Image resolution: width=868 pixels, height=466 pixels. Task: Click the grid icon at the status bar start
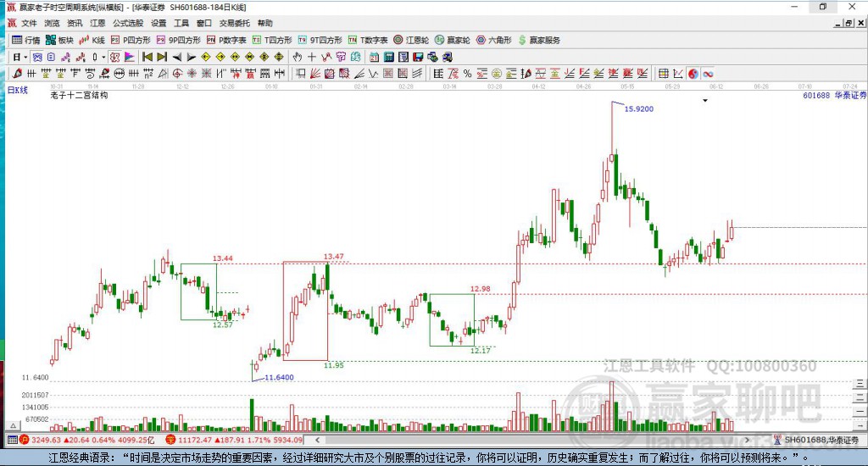[12, 440]
